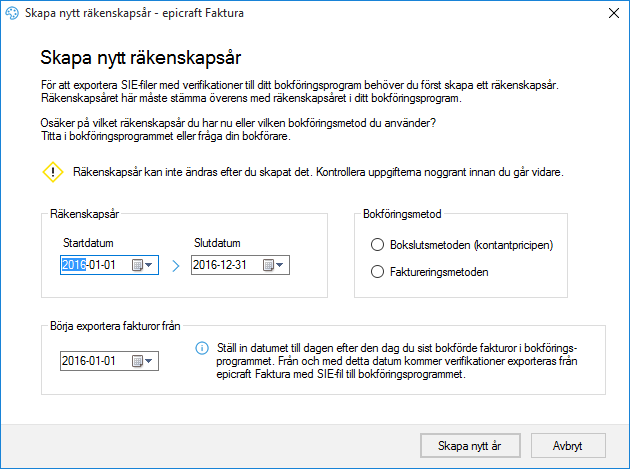
Task: Expand the Startdatum dropdown arrow
Action: [x=149, y=265]
